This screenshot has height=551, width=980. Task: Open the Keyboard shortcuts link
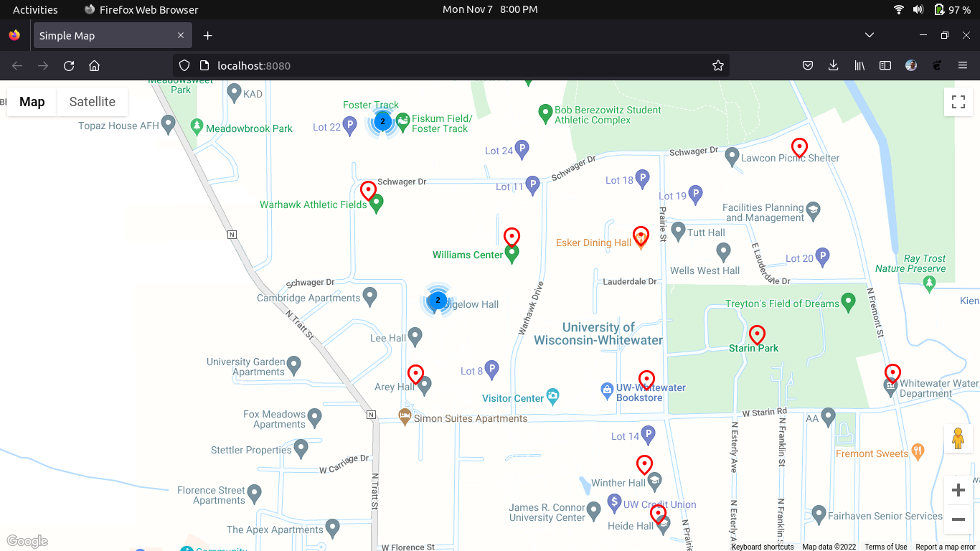pos(763,547)
